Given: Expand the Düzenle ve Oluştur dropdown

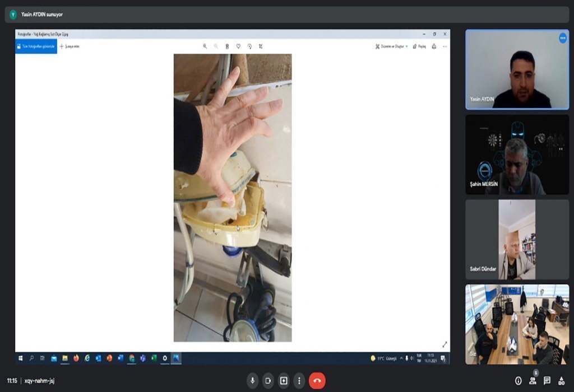Looking at the screenshot, I should click(x=391, y=46).
